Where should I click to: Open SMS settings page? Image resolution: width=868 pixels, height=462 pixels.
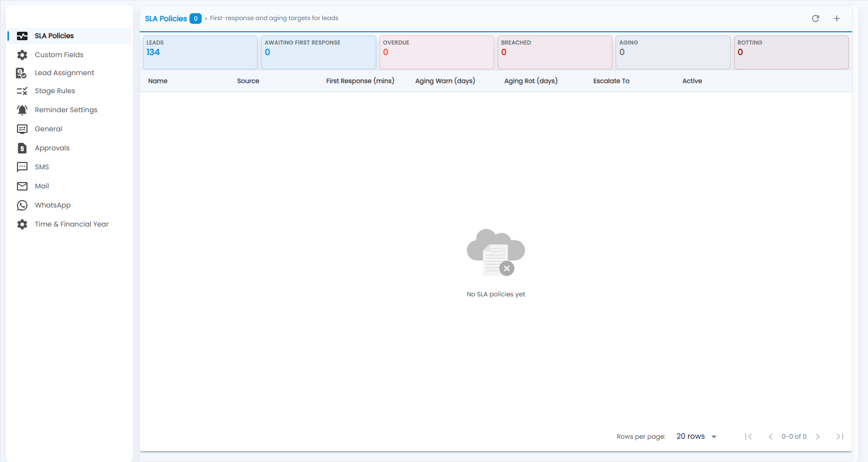(x=69, y=167)
